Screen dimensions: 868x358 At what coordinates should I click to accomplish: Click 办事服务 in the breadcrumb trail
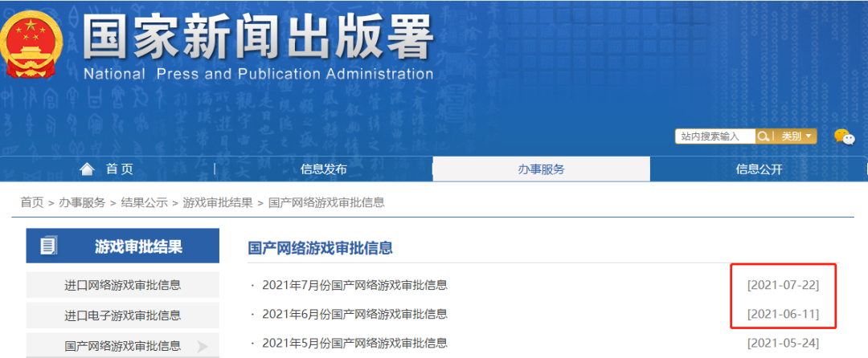(x=82, y=202)
